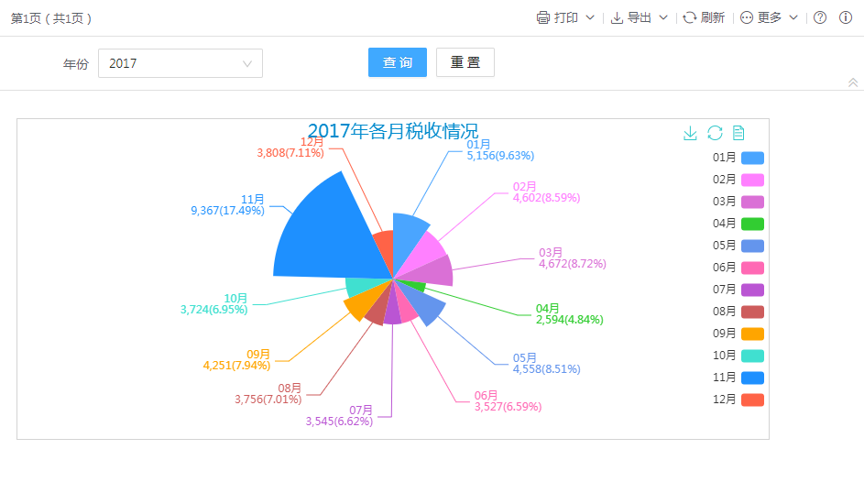Screen dimensions: 864x504
Task: Click the 刷新 refresh icon in top toolbar
Action: point(690,17)
